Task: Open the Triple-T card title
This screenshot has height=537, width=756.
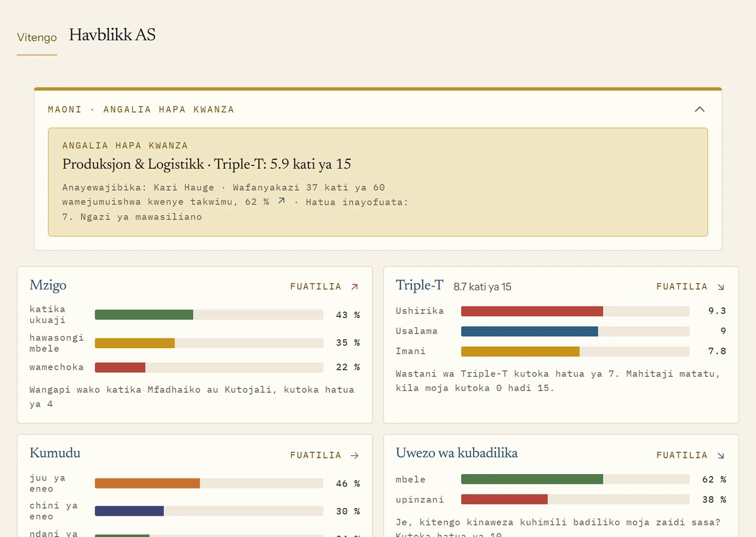Action: click(420, 285)
